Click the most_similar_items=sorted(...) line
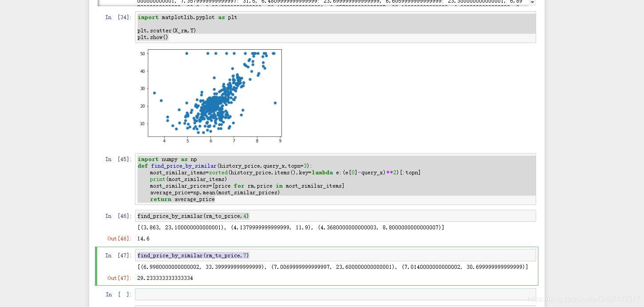This screenshot has height=307, width=644. (285, 173)
